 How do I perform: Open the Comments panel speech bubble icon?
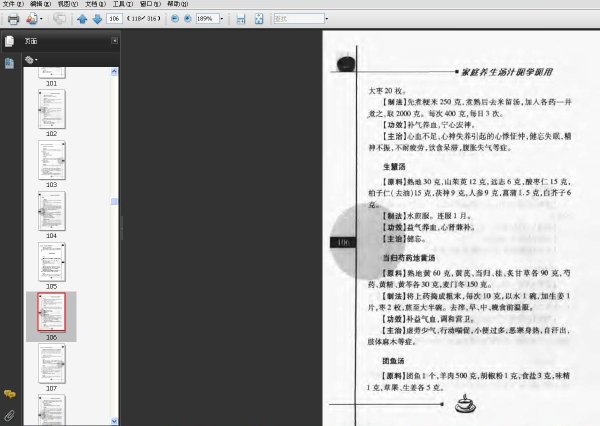click(10, 393)
